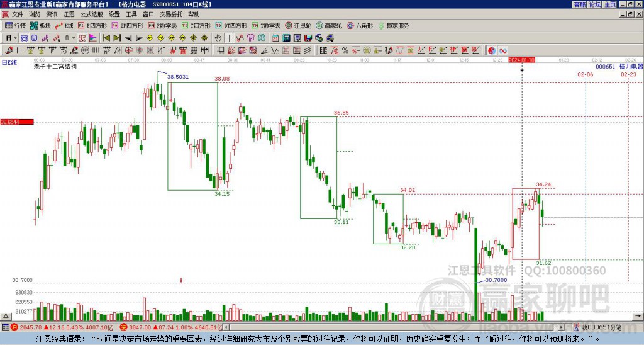Toggle the 权 adjustment icon
This screenshot has height=345, width=644.
(x=82, y=38)
